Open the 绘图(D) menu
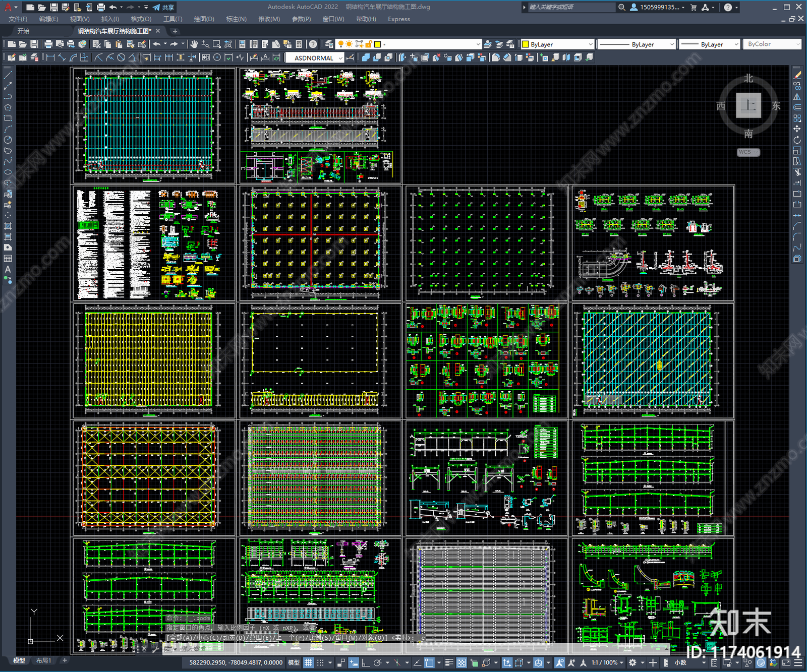 [204, 19]
